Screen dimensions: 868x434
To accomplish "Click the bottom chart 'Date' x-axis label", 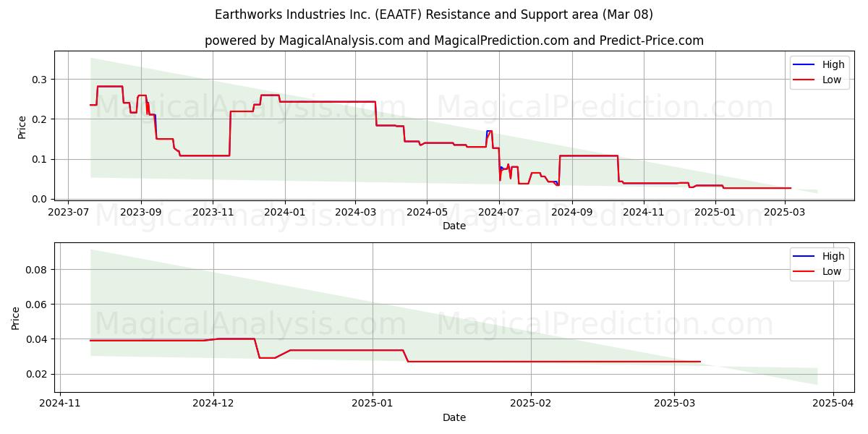I will 454,417.
